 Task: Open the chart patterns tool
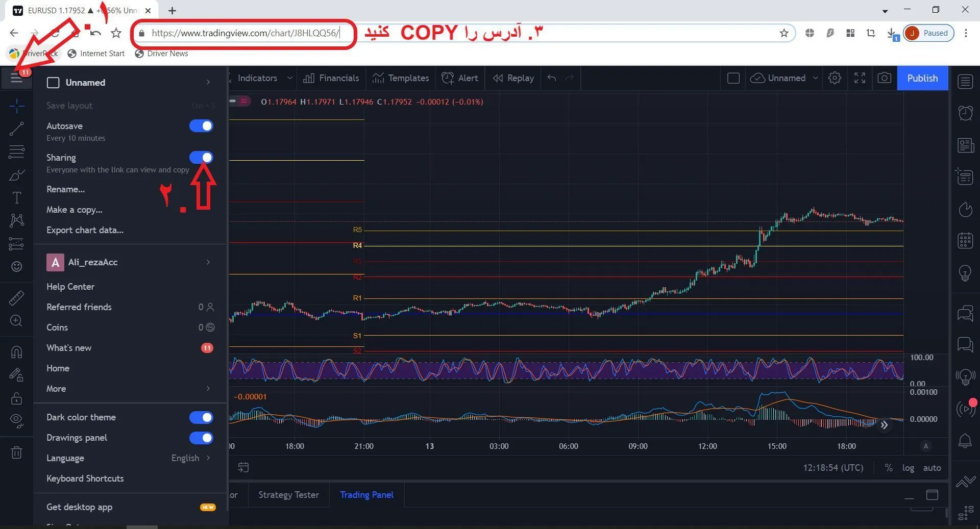pos(16,220)
